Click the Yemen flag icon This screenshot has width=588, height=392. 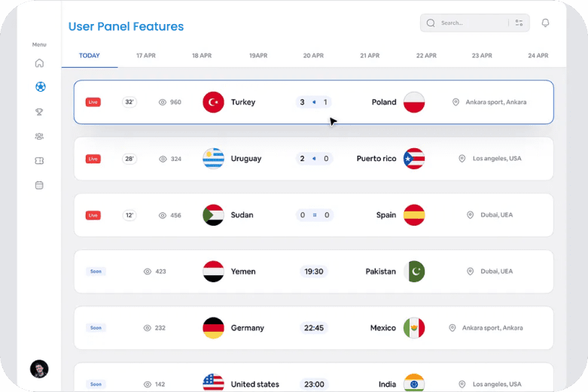tap(213, 272)
